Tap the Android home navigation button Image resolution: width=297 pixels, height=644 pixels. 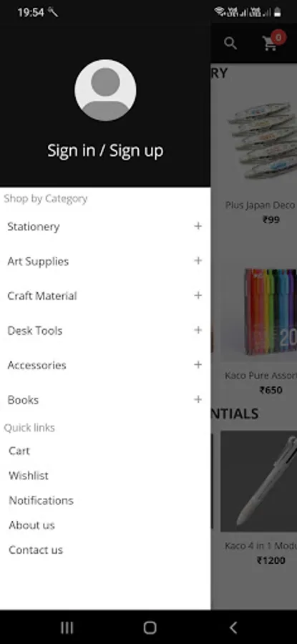coord(150,627)
